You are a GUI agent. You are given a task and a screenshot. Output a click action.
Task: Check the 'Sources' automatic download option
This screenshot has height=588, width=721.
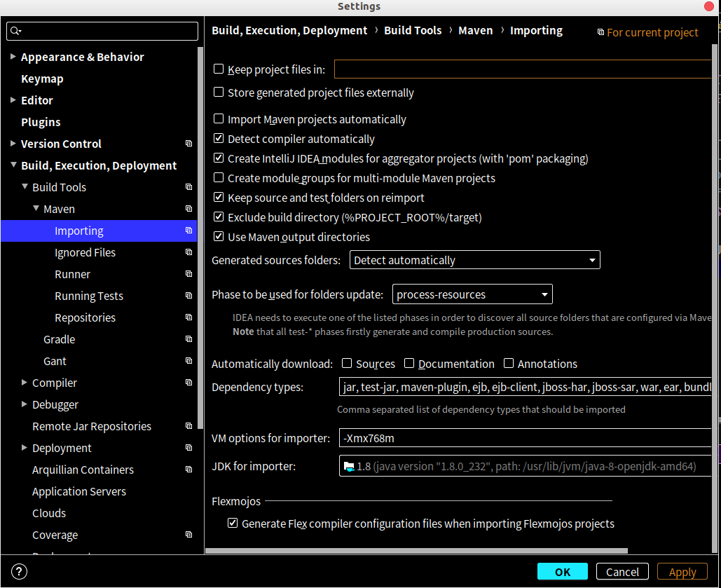[x=346, y=363]
